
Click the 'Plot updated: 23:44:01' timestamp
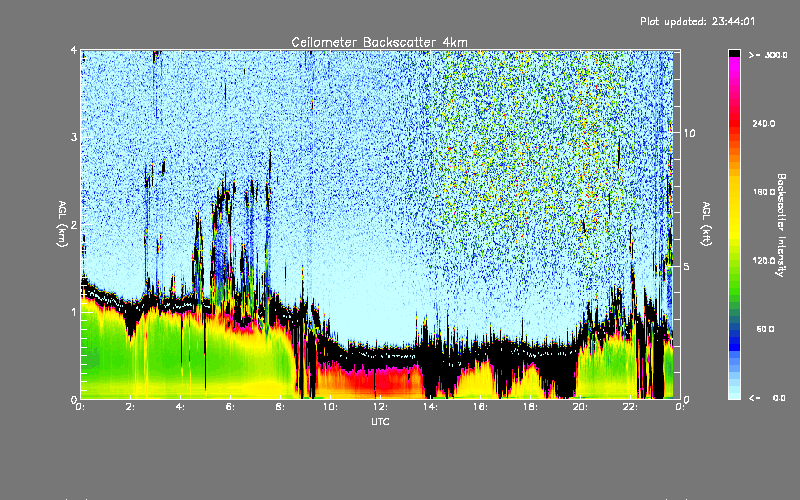(x=697, y=21)
